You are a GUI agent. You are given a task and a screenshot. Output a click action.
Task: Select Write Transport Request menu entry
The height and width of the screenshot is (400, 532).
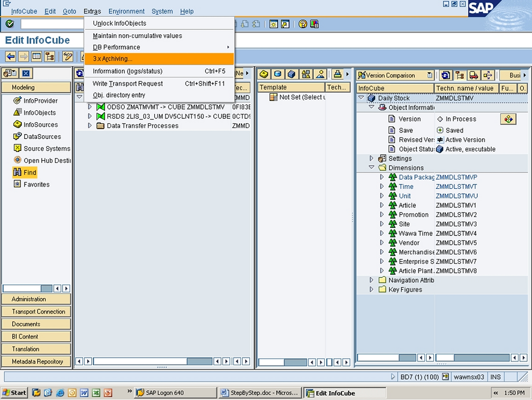[x=159, y=84]
